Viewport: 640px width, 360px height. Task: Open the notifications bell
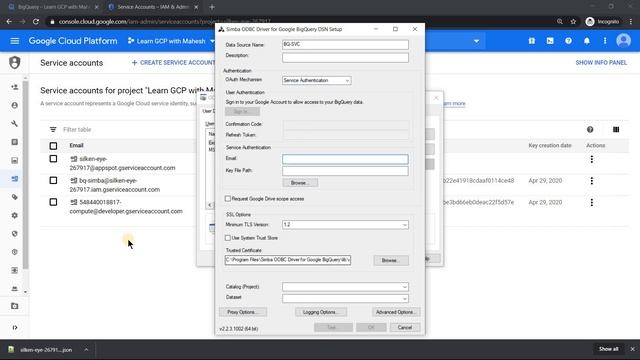click(587, 41)
